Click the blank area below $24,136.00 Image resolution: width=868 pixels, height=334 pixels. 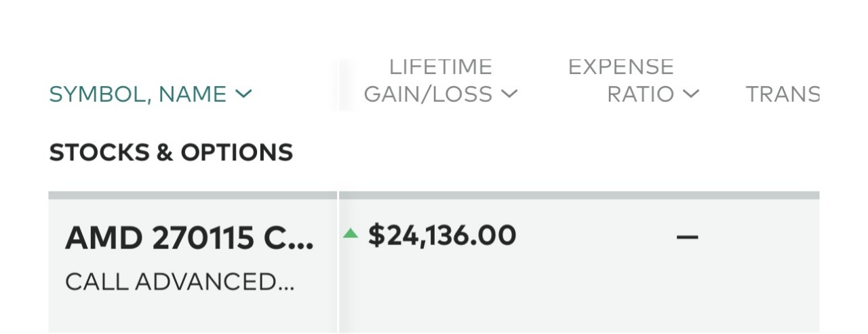pyautogui.click(x=441, y=292)
